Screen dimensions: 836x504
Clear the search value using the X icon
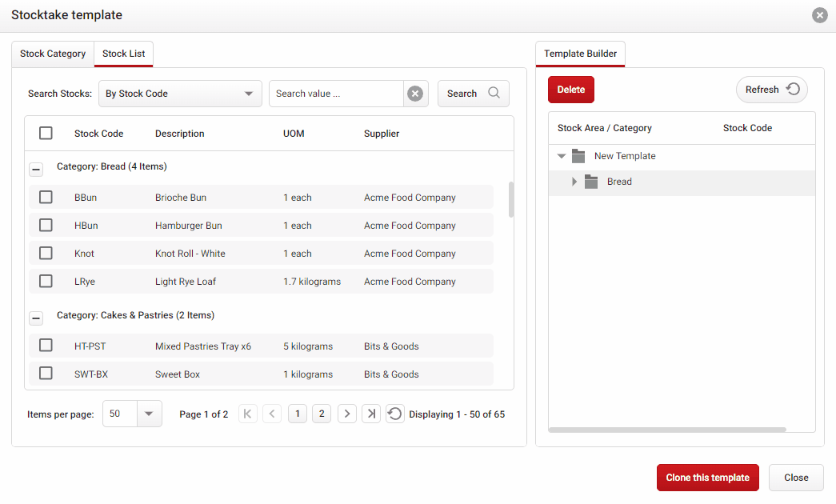pyautogui.click(x=415, y=94)
